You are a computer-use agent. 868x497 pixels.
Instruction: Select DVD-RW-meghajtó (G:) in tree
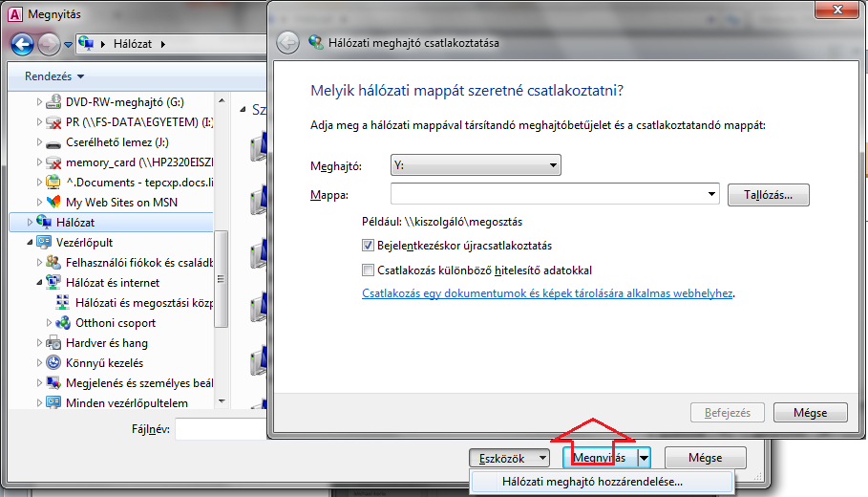pyautogui.click(x=124, y=102)
